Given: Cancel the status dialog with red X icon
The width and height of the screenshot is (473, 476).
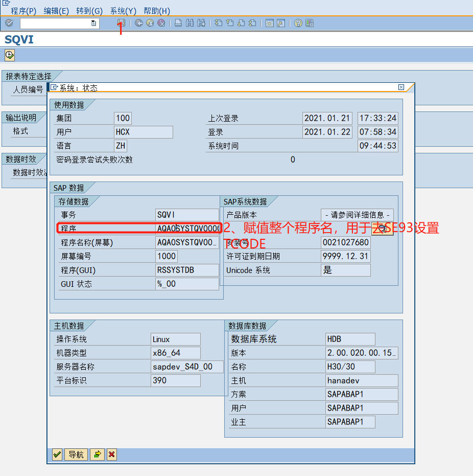Looking at the screenshot, I should tap(111, 454).
